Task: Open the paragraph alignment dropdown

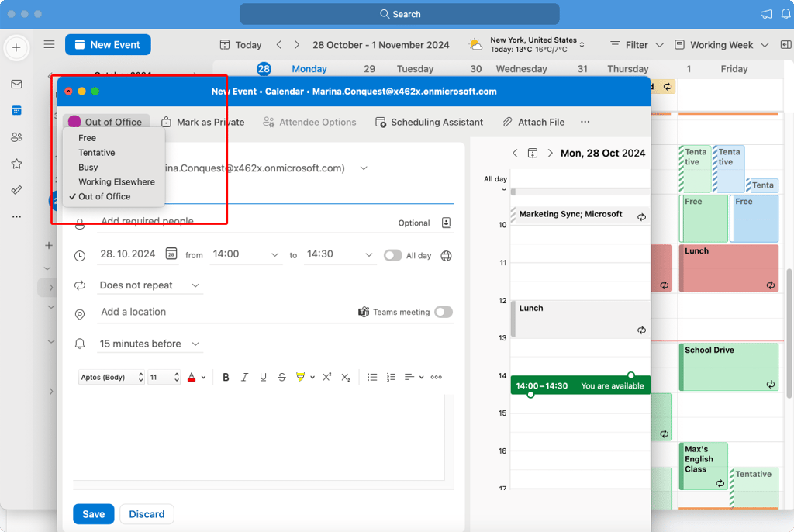Action: click(x=414, y=377)
